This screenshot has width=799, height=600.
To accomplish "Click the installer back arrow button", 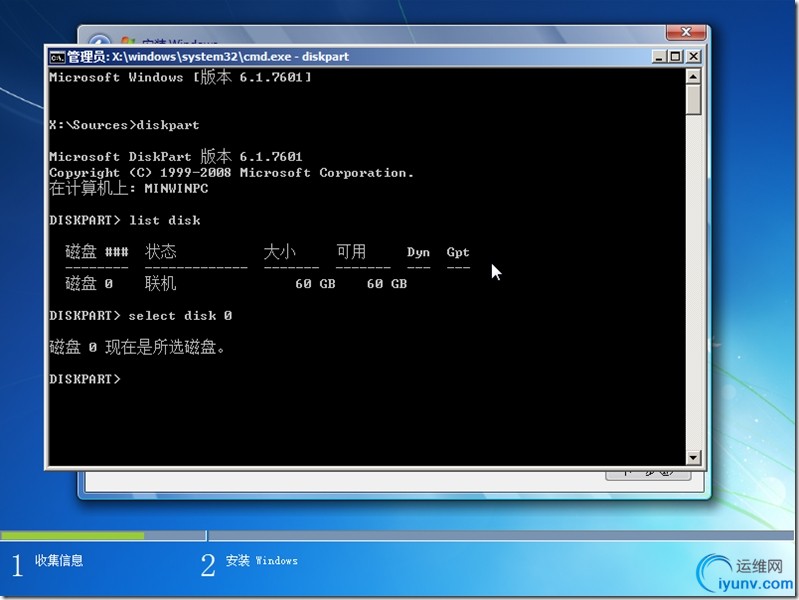I will [99, 42].
